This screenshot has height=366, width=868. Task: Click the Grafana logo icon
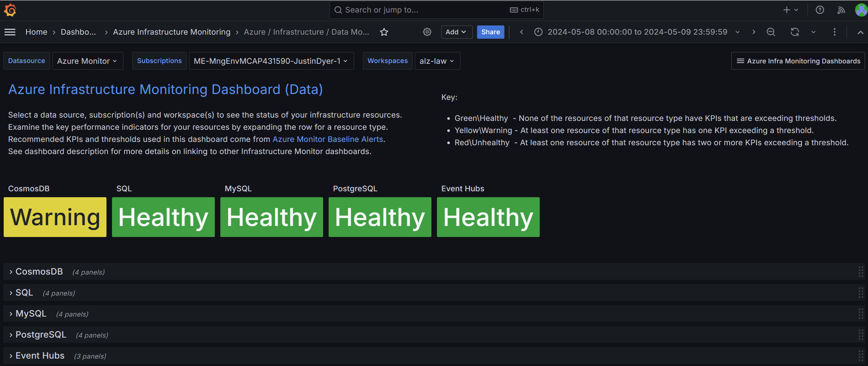coord(10,10)
